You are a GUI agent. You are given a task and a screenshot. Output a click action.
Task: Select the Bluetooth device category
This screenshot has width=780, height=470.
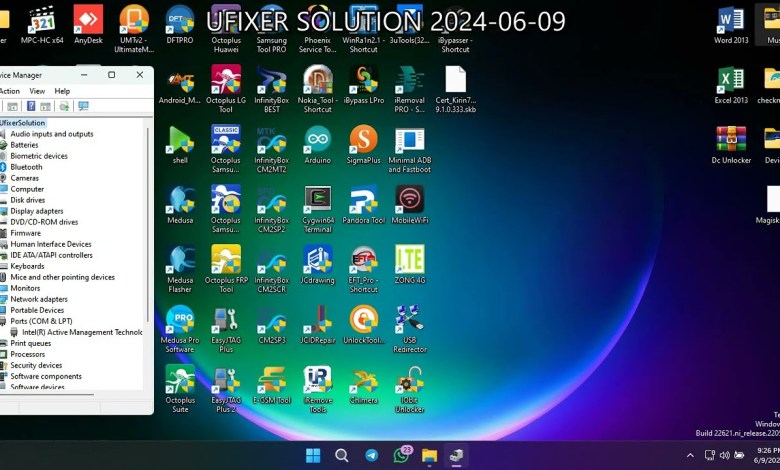(26, 167)
